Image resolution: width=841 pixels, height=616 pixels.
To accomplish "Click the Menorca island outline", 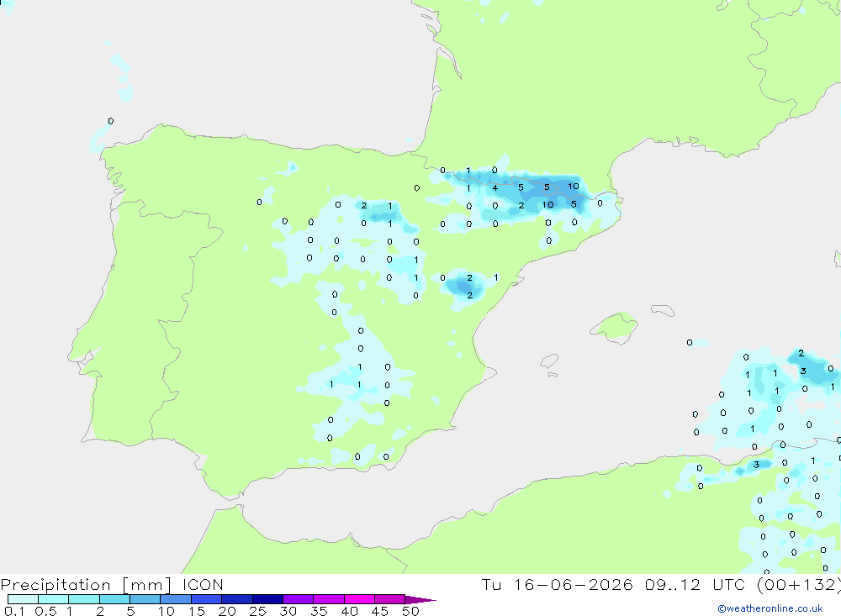I will (663, 310).
